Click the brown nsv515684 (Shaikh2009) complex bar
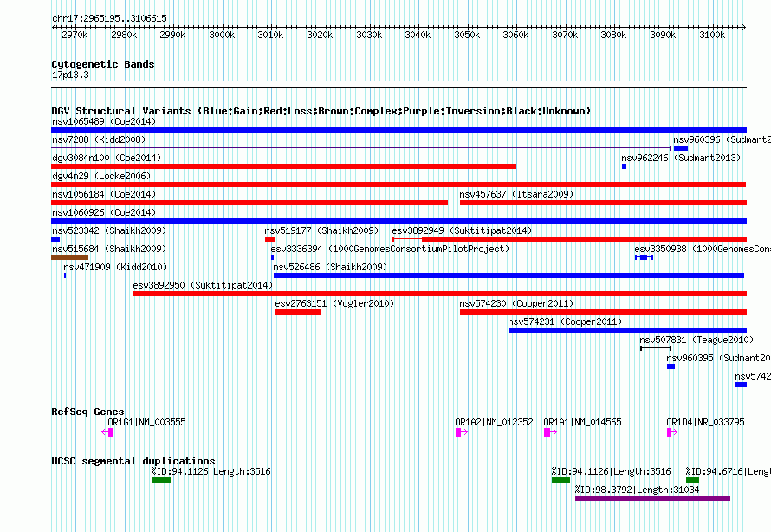Viewport: 771px width, 532px height. click(x=70, y=257)
